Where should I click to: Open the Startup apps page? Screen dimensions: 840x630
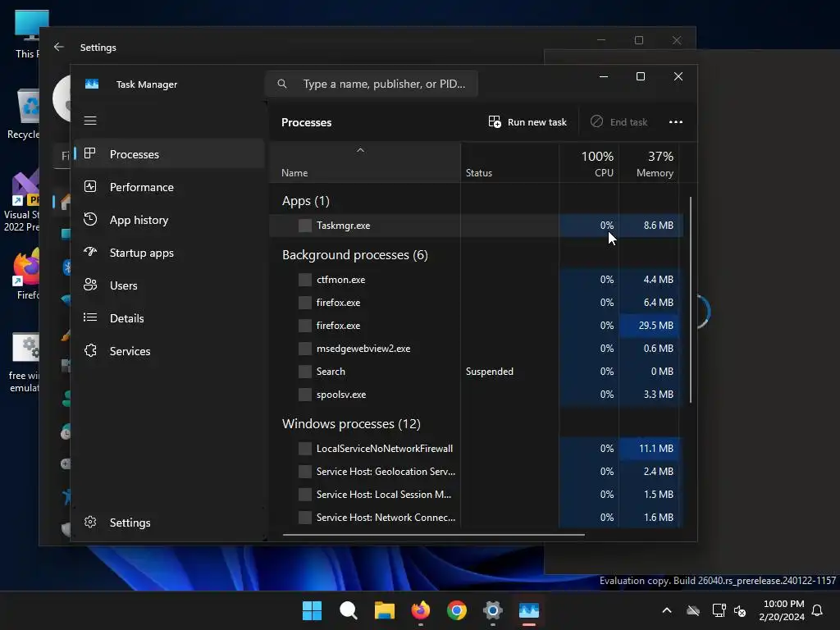(x=169, y=253)
